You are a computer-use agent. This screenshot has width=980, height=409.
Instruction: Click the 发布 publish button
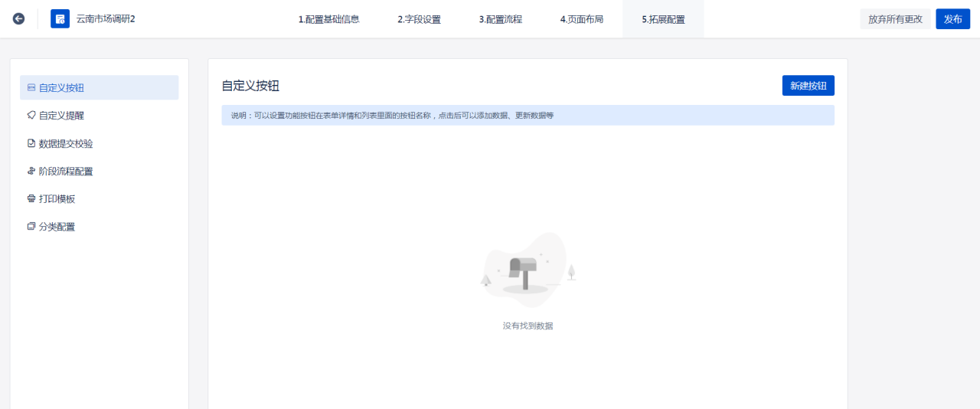point(953,19)
